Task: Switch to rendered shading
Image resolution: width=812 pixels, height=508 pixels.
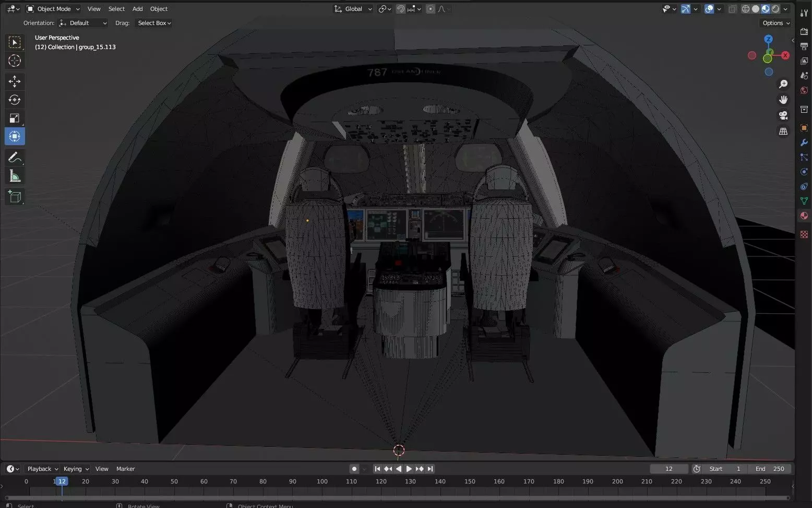Action: [x=775, y=9]
